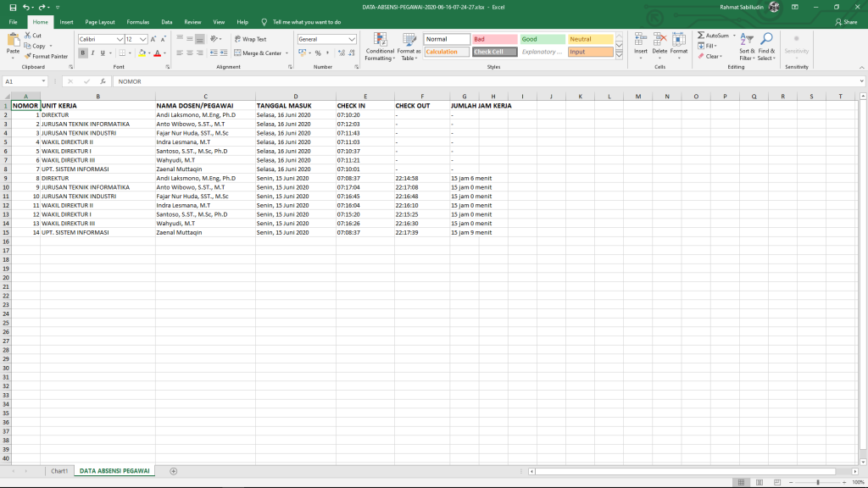Select cell with Zaenal Muttaqin in row 15
868x488 pixels.
[x=205, y=232]
